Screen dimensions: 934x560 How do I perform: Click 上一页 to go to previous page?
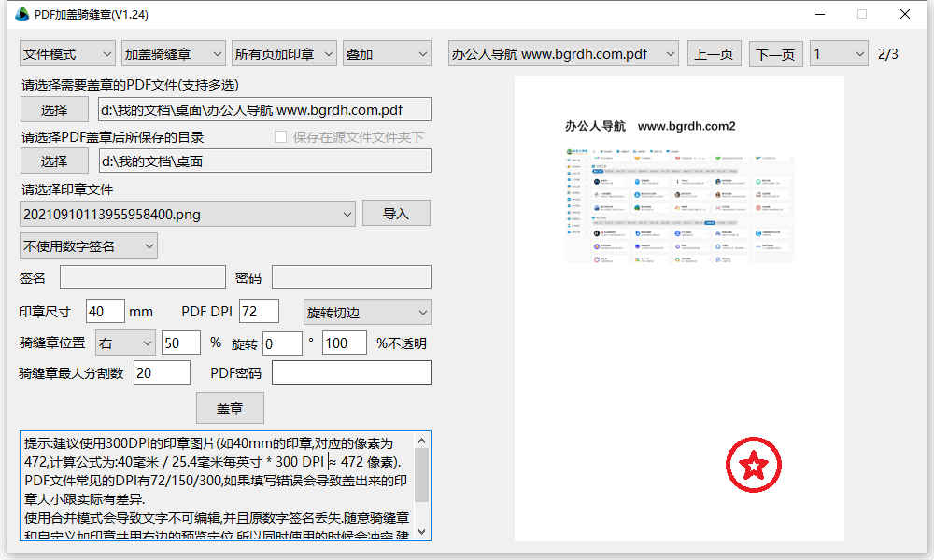(x=715, y=54)
